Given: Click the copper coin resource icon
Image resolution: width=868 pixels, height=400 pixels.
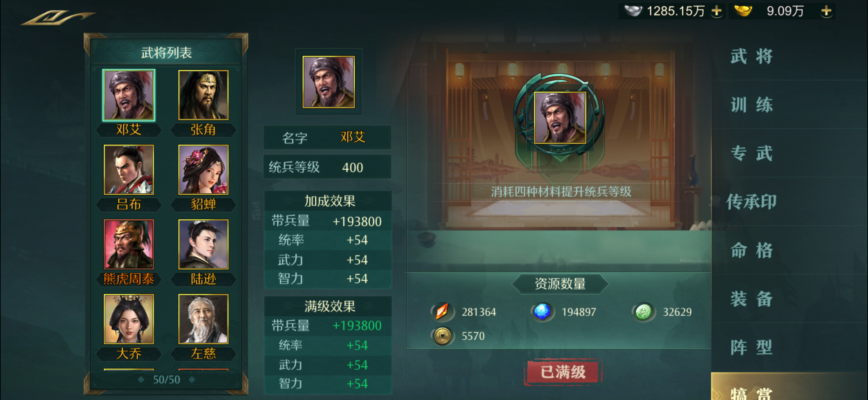Looking at the screenshot, I should (x=442, y=336).
